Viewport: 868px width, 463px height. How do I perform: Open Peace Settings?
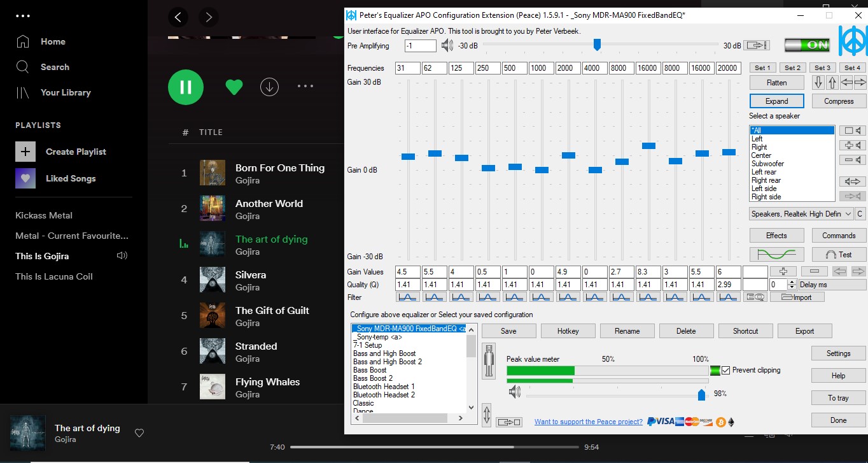click(838, 353)
